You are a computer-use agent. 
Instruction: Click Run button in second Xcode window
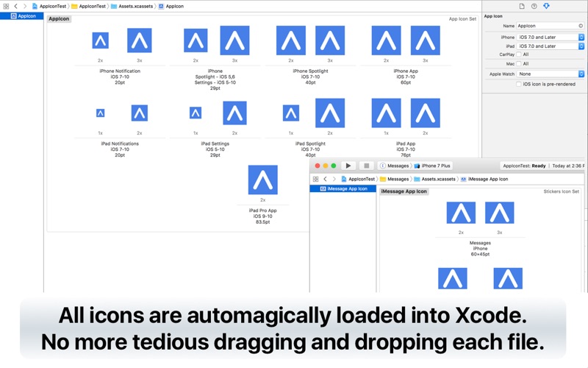348,166
